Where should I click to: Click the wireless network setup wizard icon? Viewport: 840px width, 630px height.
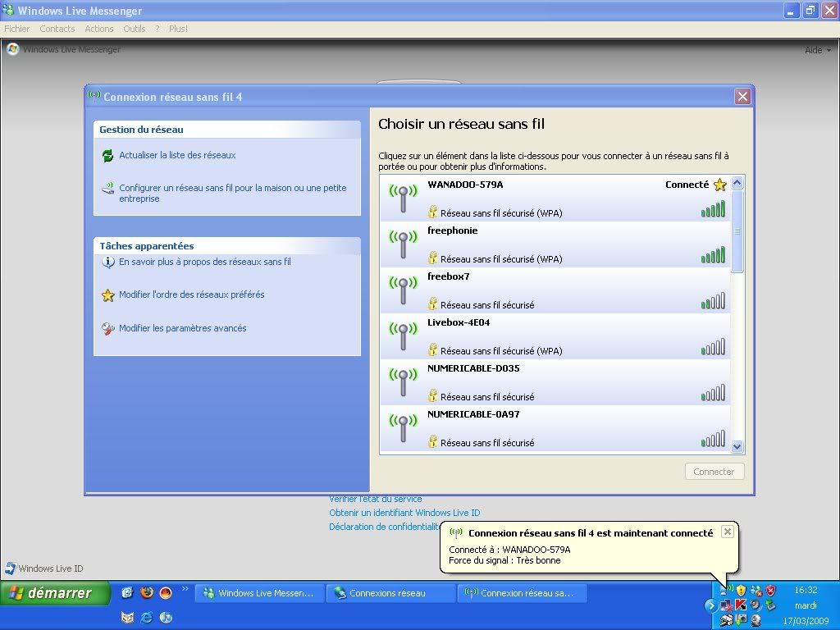click(x=107, y=189)
